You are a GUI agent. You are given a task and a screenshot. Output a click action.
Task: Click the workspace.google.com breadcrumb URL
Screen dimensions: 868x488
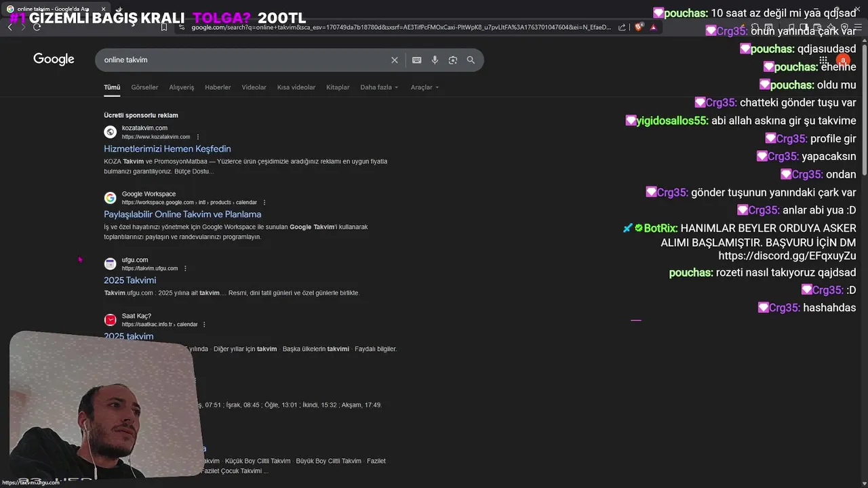(x=189, y=203)
